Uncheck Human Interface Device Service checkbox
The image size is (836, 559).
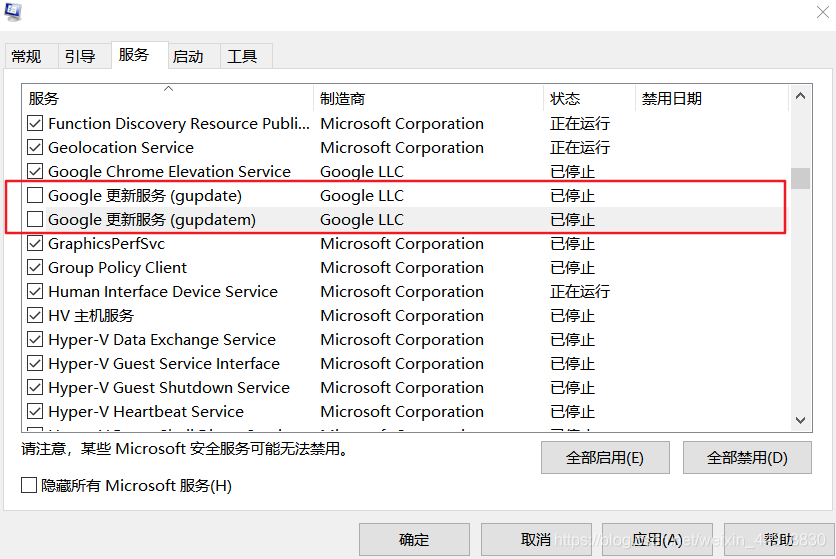pyautogui.click(x=35, y=292)
